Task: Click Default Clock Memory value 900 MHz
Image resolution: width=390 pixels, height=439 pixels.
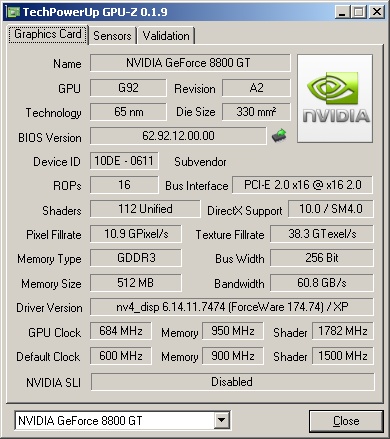Action: pos(233,356)
